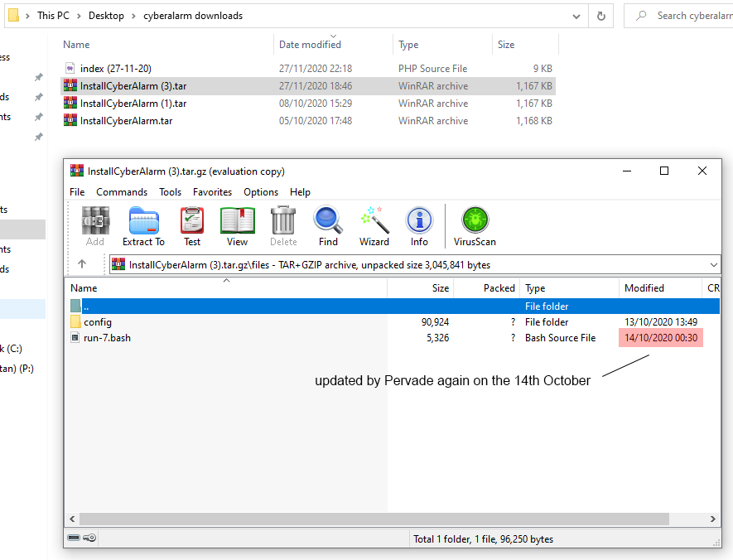733x560 pixels.
Task: Go up one folder level arrow
Action: point(82,264)
